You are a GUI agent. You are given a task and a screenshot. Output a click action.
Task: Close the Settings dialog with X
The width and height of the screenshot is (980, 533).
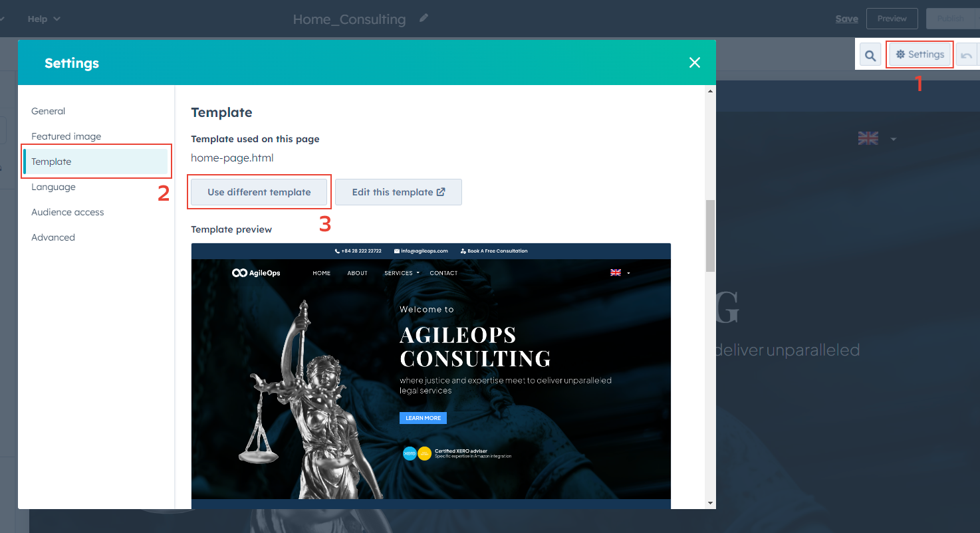pyautogui.click(x=695, y=62)
